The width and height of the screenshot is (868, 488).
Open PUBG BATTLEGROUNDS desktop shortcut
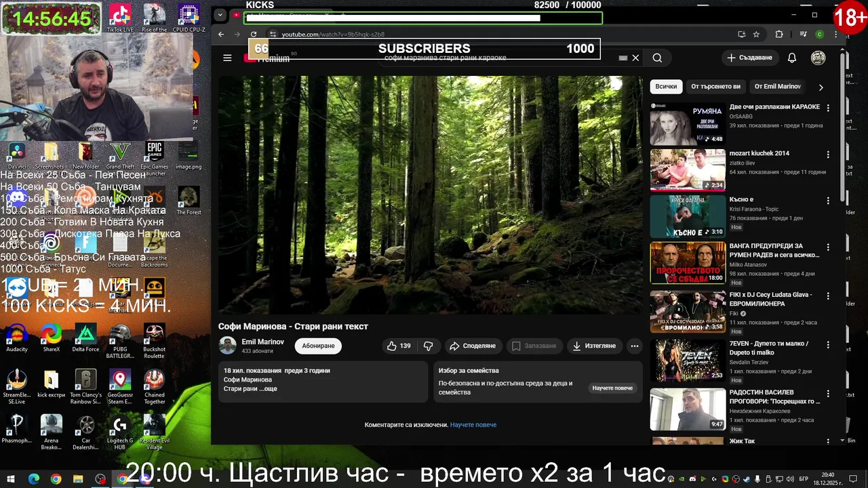(120, 341)
